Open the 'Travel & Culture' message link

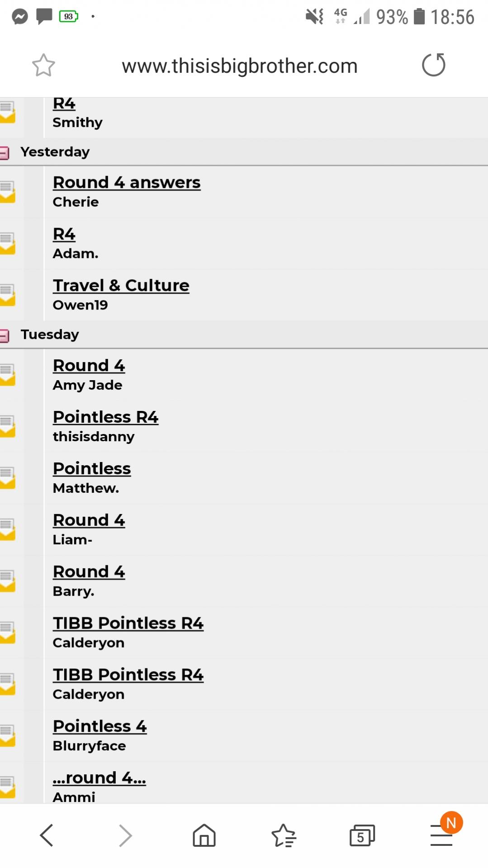(121, 286)
